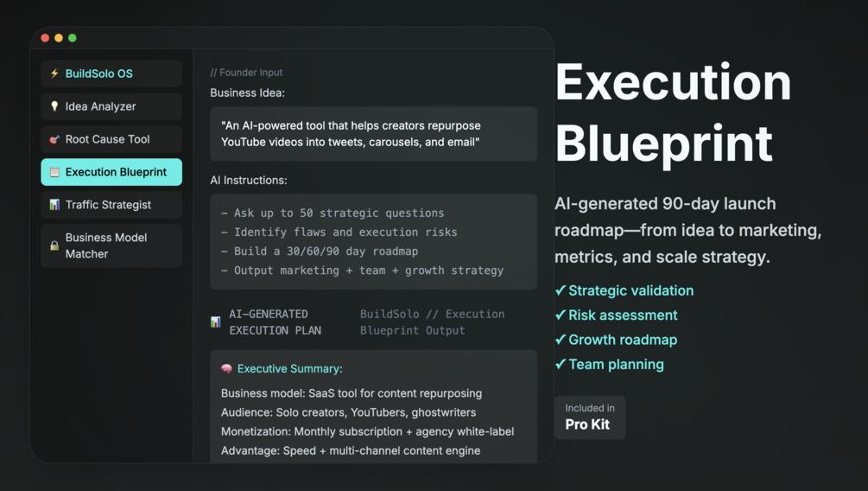The height and width of the screenshot is (491, 868).
Task: Click the lightning bolt icon beside BuildSolo OS
Action: point(54,73)
